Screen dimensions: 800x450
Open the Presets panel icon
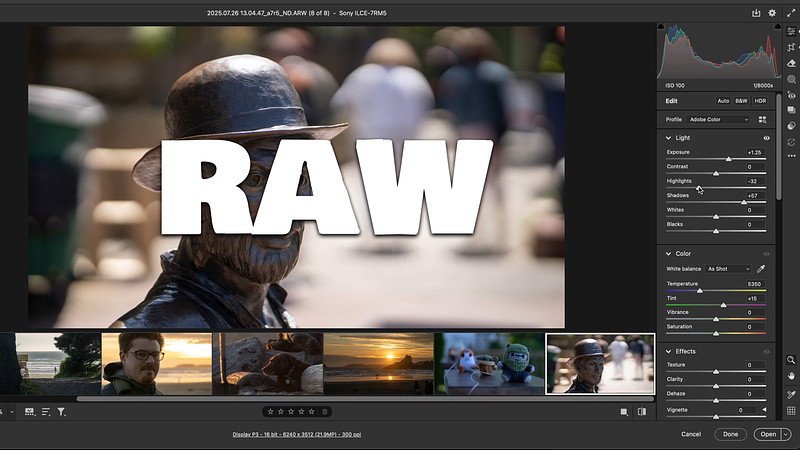(x=791, y=126)
